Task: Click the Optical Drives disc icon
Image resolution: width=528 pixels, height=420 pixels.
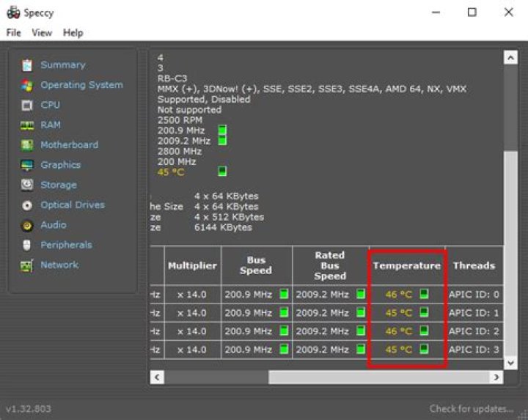Action: click(x=27, y=205)
